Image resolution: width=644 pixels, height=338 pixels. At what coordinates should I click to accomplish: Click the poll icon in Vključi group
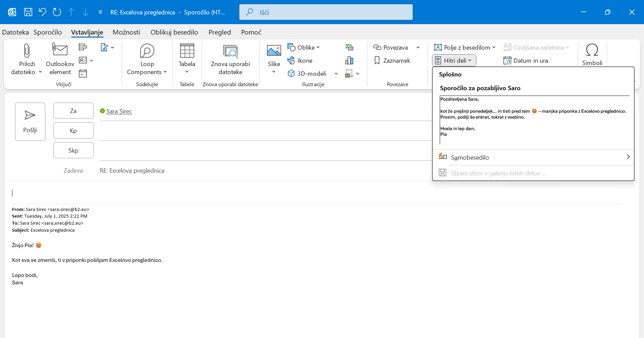coord(83,47)
